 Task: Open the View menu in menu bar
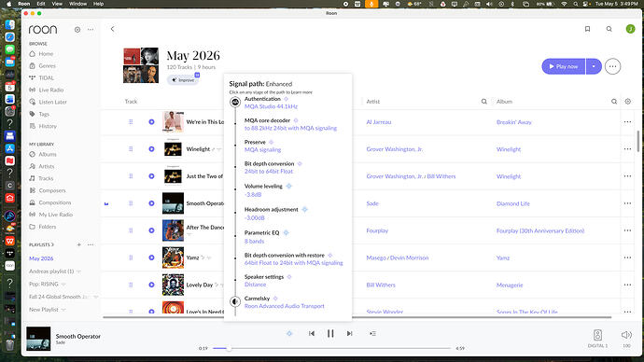click(57, 4)
